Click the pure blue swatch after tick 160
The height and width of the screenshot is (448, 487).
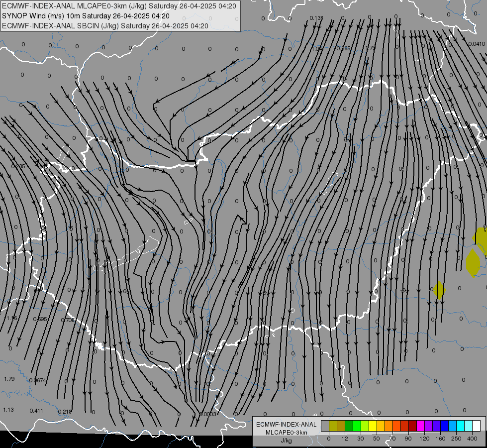tap(445, 426)
